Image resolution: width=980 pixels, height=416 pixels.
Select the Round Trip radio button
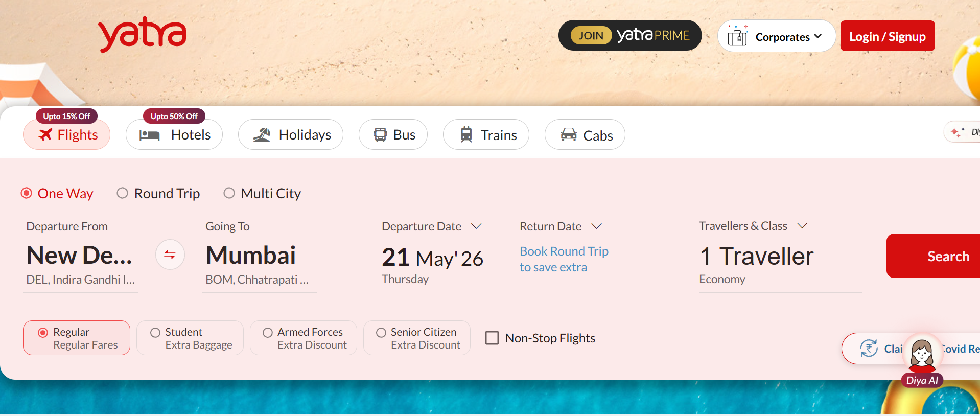[x=122, y=193]
